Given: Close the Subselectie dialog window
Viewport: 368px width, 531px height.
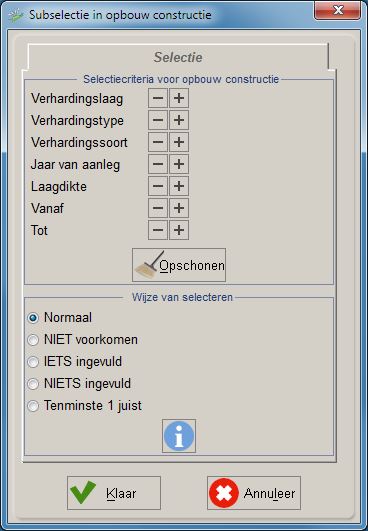Looking at the screenshot, I should 337,10.
